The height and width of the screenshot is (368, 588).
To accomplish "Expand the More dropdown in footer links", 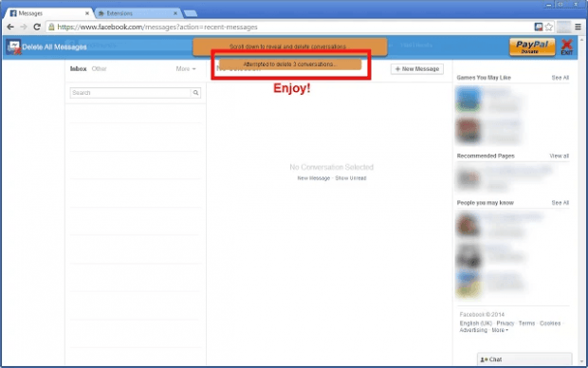I will [x=500, y=330].
